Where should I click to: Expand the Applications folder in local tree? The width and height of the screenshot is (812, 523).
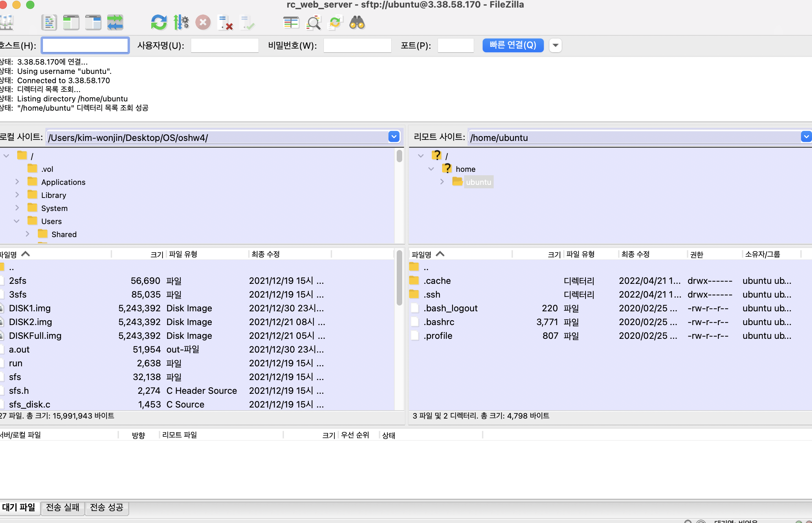point(17,182)
